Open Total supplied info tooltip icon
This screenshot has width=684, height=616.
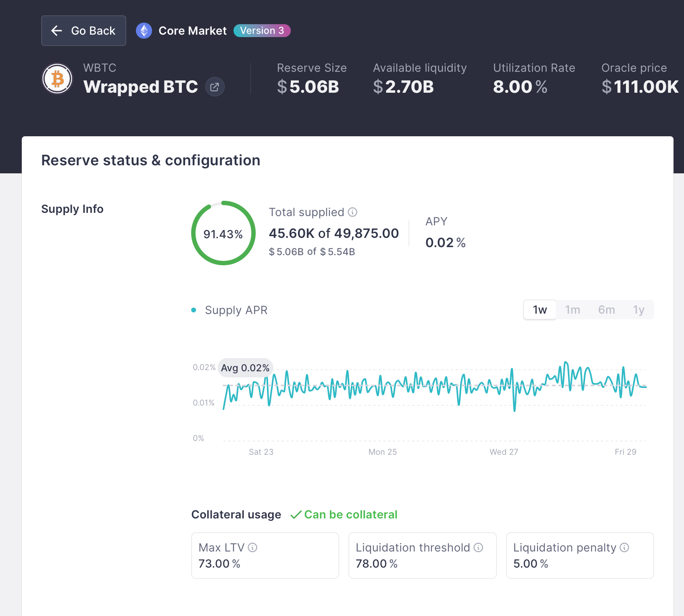coord(352,212)
